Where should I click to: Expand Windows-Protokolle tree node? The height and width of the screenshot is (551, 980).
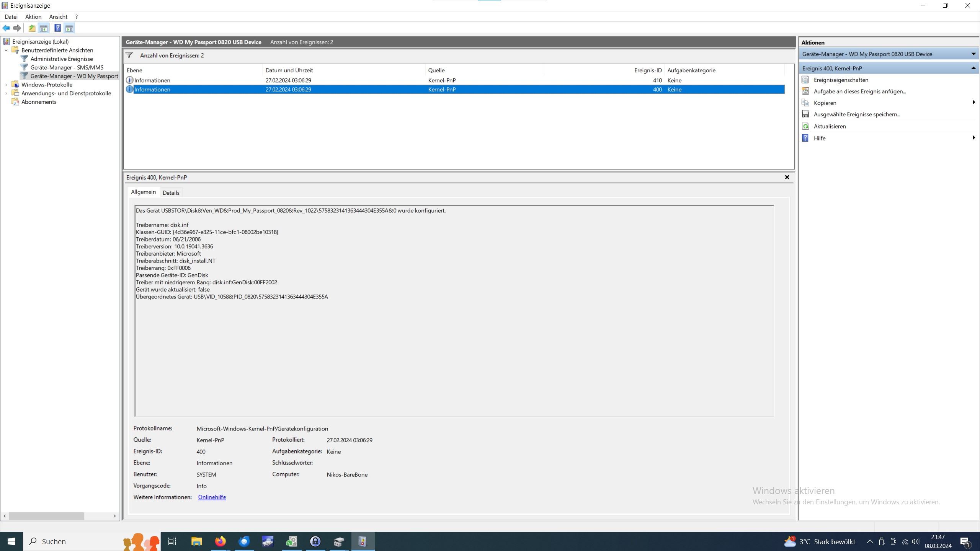click(6, 85)
